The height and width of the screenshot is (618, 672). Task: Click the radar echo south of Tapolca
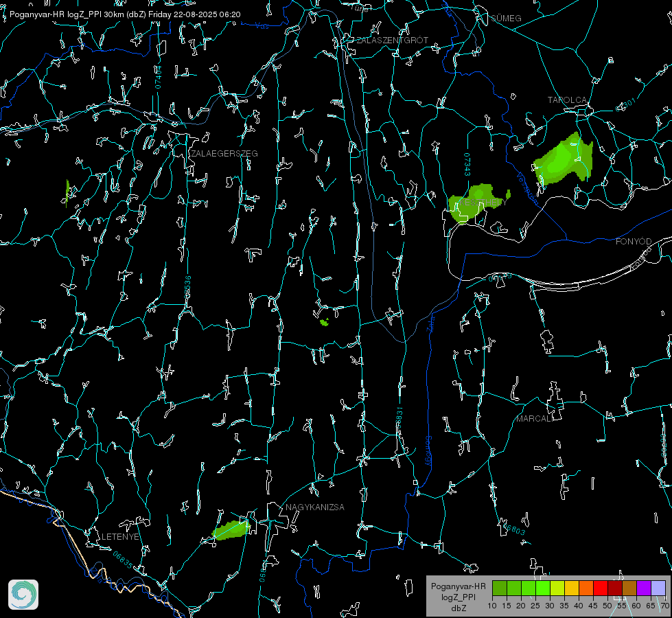564,159
